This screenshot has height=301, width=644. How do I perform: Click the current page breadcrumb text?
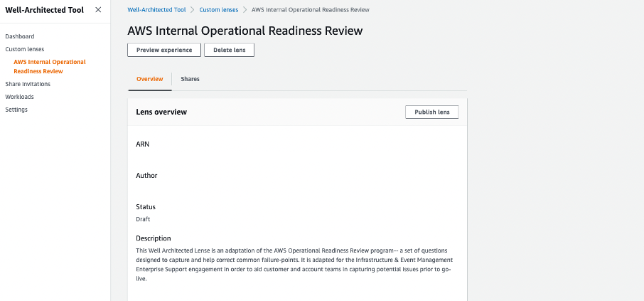pyautogui.click(x=310, y=9)
